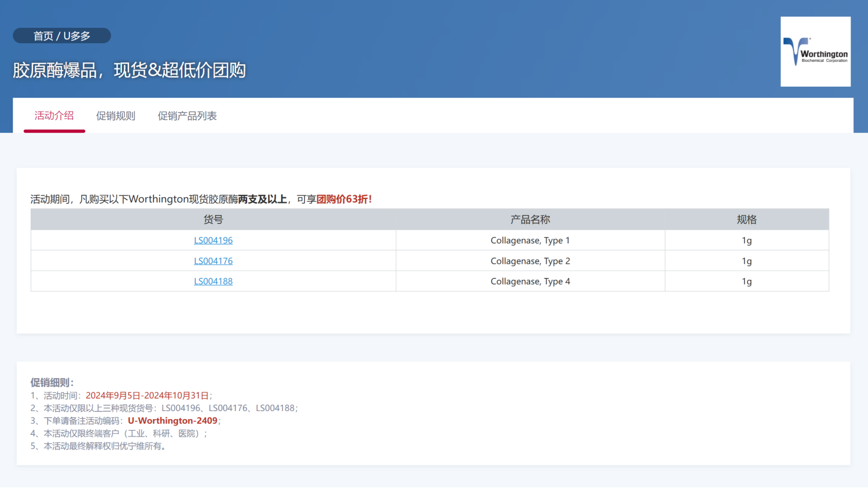Screen dimensions: 868x488
Task: Open product link LS004176
Action: [214, 261]
